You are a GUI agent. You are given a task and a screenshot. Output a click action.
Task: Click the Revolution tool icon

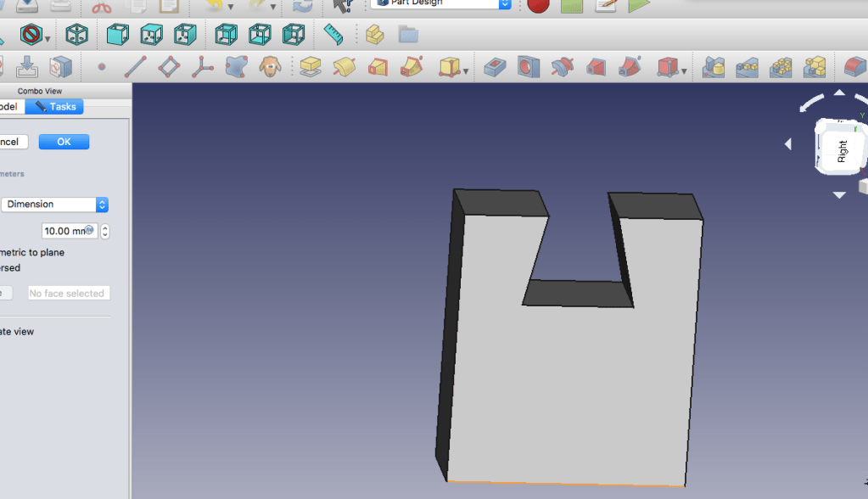(x=344, y=66)
